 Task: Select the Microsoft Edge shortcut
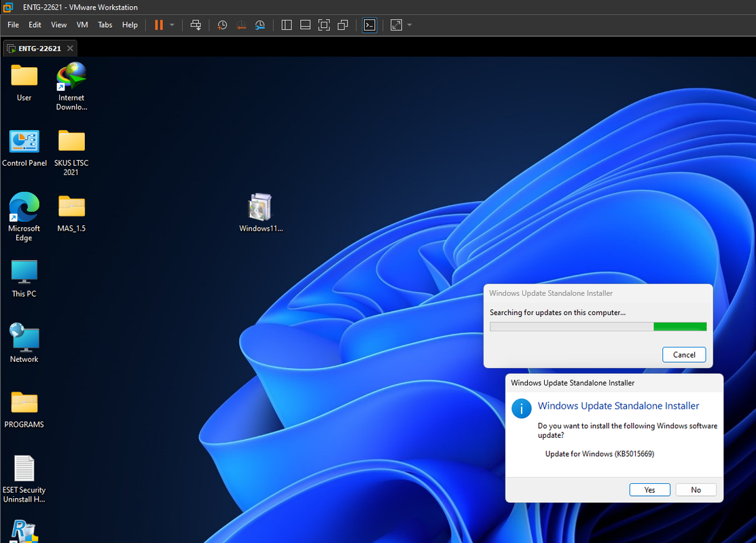pyautogui.click(x=24, y=217)
